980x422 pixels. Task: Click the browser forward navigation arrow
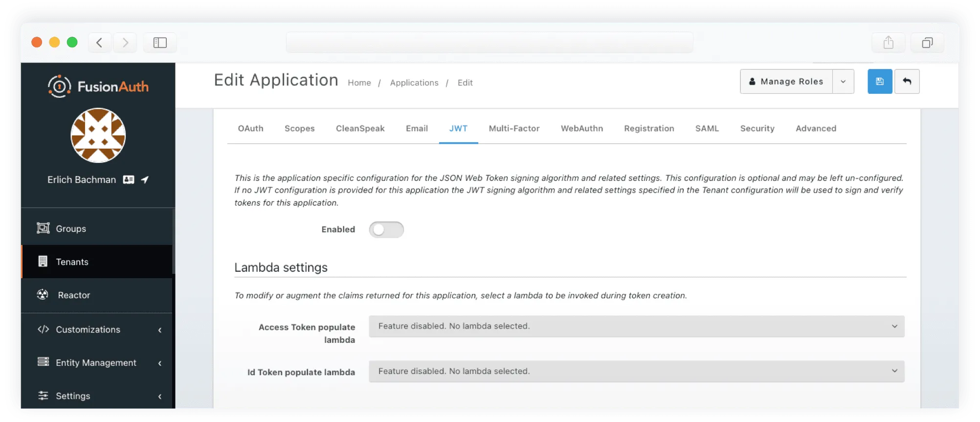[x=125, y=43]
